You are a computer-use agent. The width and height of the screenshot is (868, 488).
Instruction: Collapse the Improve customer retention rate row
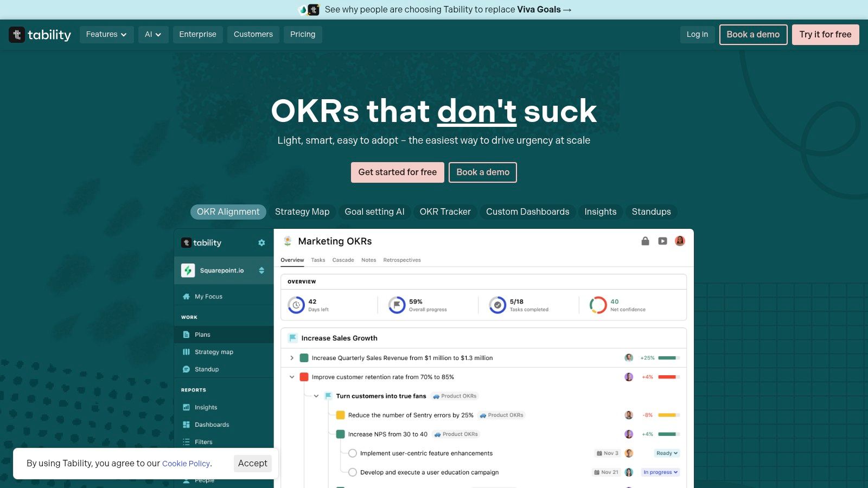tap(292, 377)
